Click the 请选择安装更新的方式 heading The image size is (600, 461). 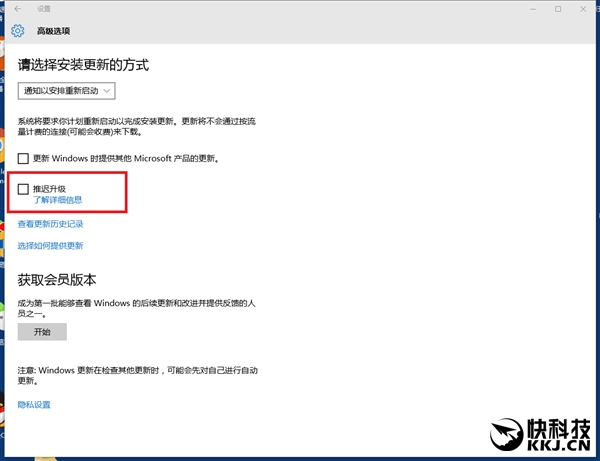point(83,65)
